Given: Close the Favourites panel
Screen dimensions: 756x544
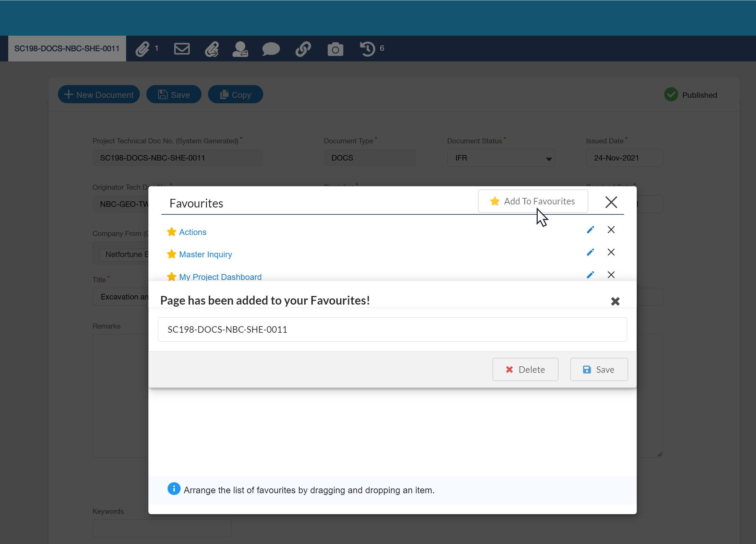Looking at the screenshot, I should [x=611, y=202].
